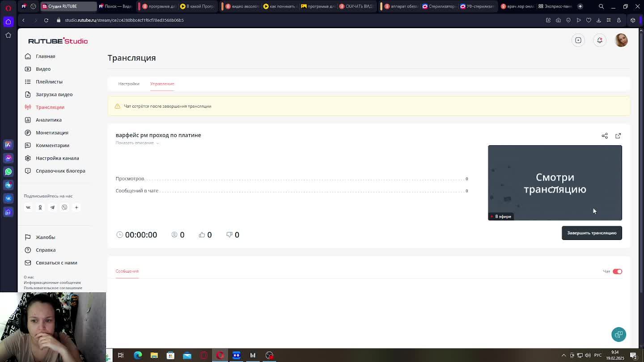Switch to the Управление tab
Image resolution: width=644 pixels, height=362 pixels.
point(162,84)
